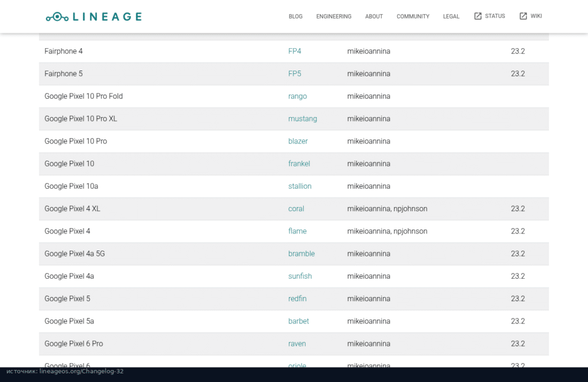Open the sunfish device link
The width and height of the screenshot is (588, 382).
click(x=300, y=276)
